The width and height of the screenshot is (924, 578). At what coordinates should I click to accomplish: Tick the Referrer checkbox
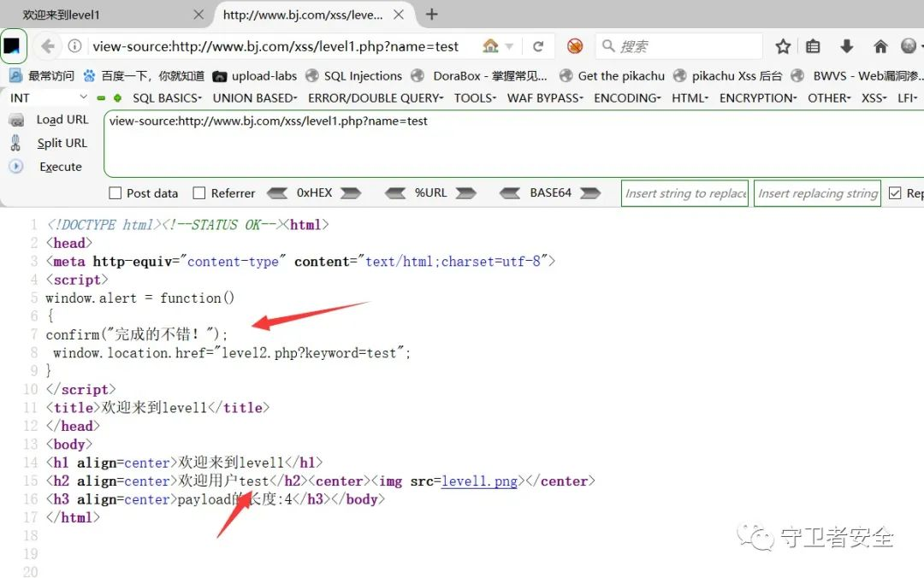[x=199, y=193]
